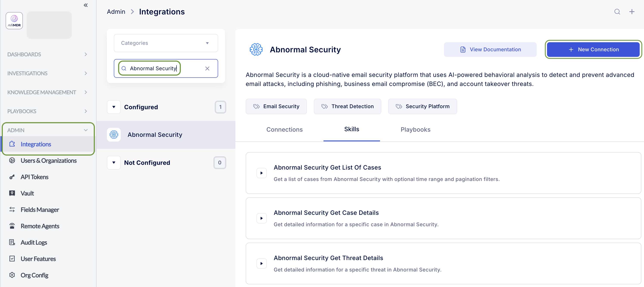Viewport: 644px width, 287px height.
Task: Click the AirMDR logo icon
Action: (x=14, y=20)
